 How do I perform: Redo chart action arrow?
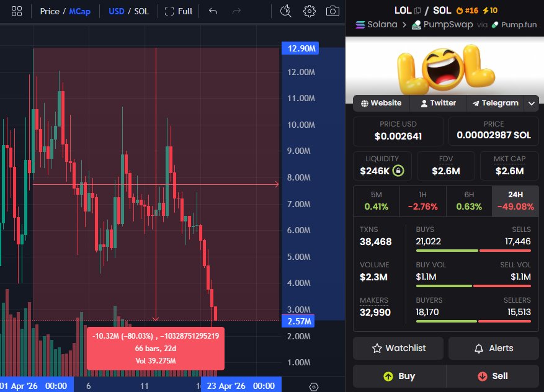tap(236, 11)
